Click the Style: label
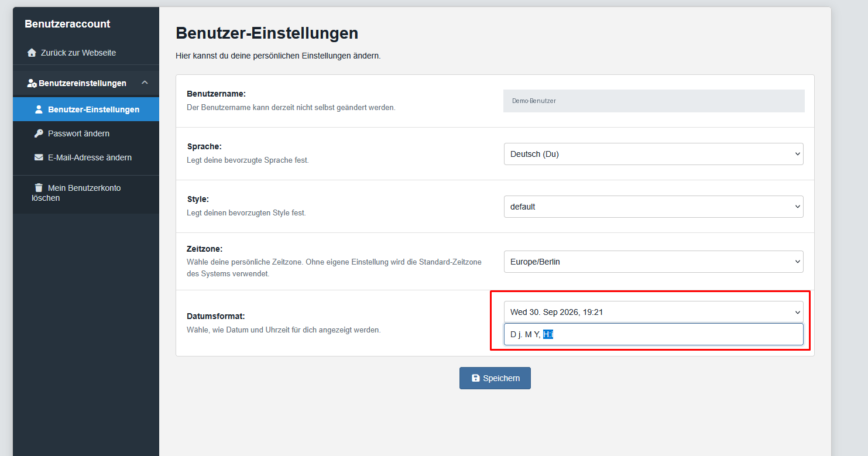The image size is (868, 456). point(198,199)
